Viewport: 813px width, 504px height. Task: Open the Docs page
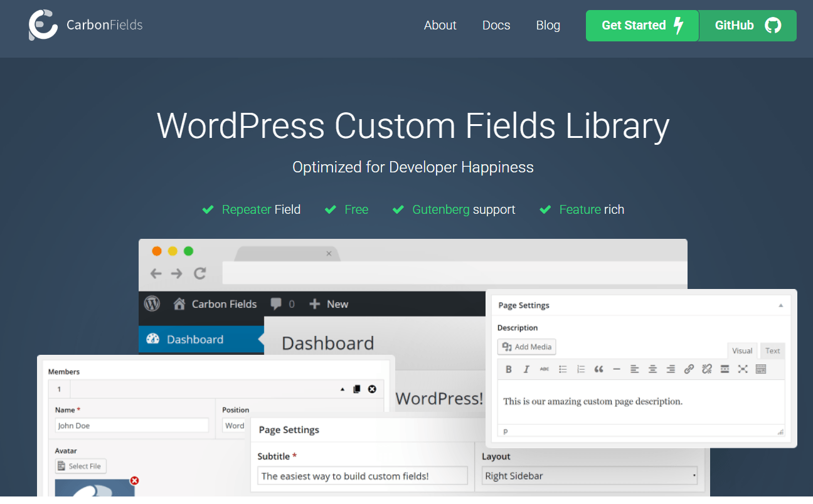pyautogui.click(x=496, y=26)
